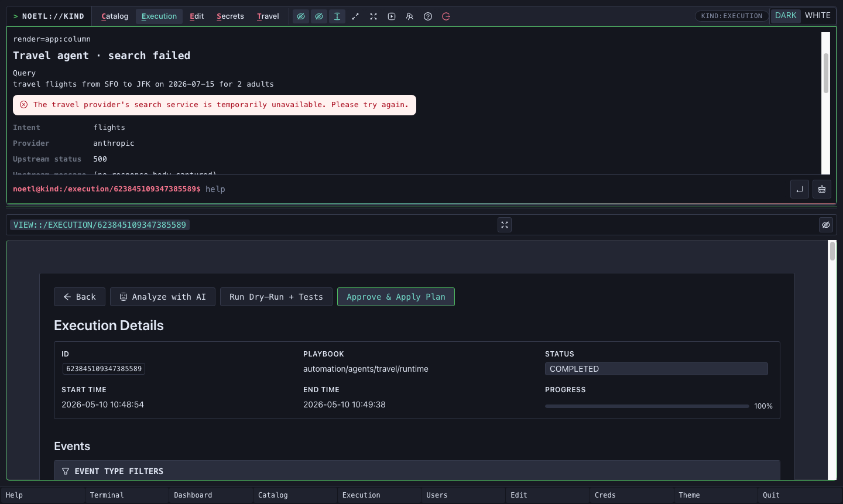The height and width of the screenshot is (504, 843).
Task: Click the play run icon in toolbar
Action: click(x=392, y=16)
